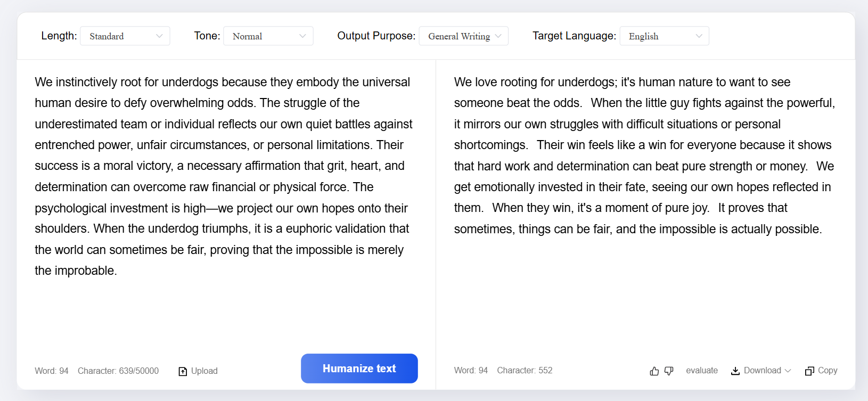Click the Download text label

762,371
